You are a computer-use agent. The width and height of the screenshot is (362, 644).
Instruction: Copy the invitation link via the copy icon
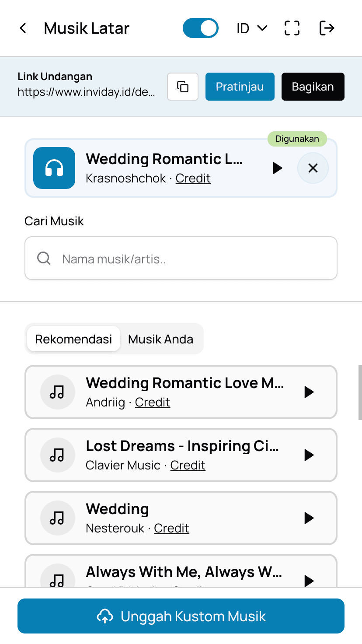click(x=183, y=87)
